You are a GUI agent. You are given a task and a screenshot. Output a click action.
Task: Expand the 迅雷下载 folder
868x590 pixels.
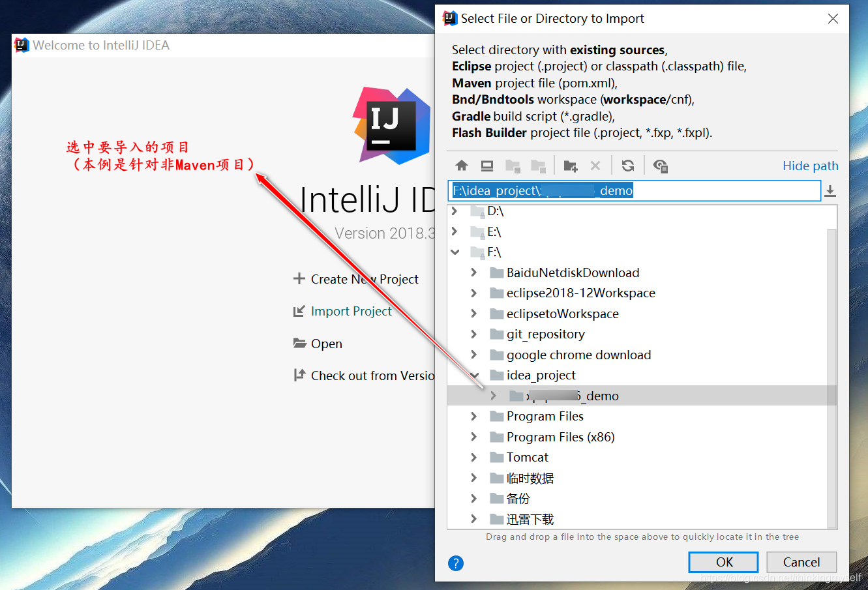(474, 519)
